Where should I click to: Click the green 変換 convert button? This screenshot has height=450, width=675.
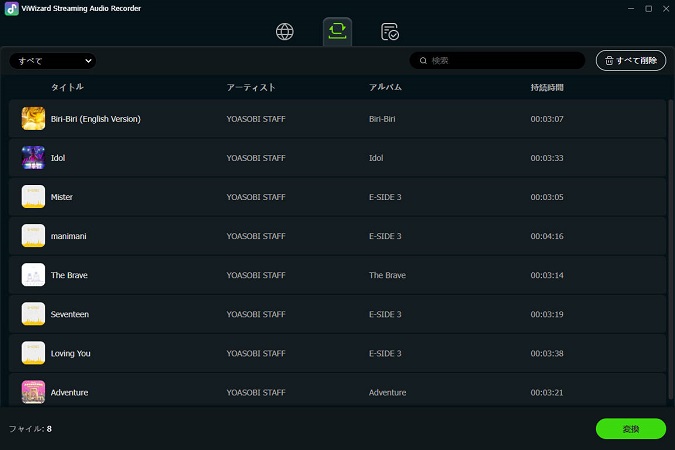click(631, 428)
